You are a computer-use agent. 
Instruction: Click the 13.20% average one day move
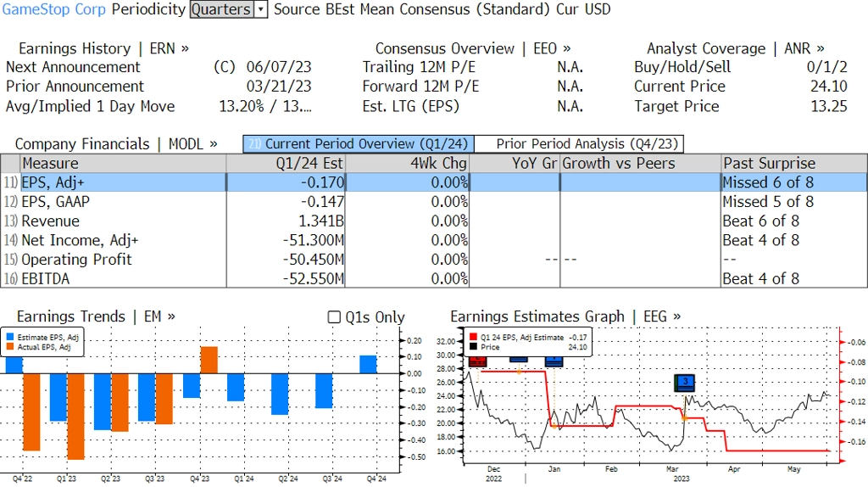(242, 106)
